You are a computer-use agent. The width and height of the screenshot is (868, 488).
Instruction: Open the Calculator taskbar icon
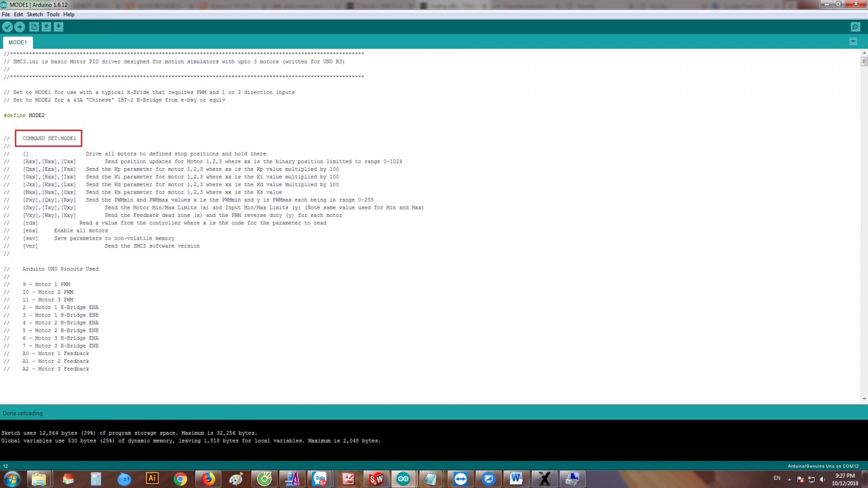pyautogui.click(x=96, y=479)
